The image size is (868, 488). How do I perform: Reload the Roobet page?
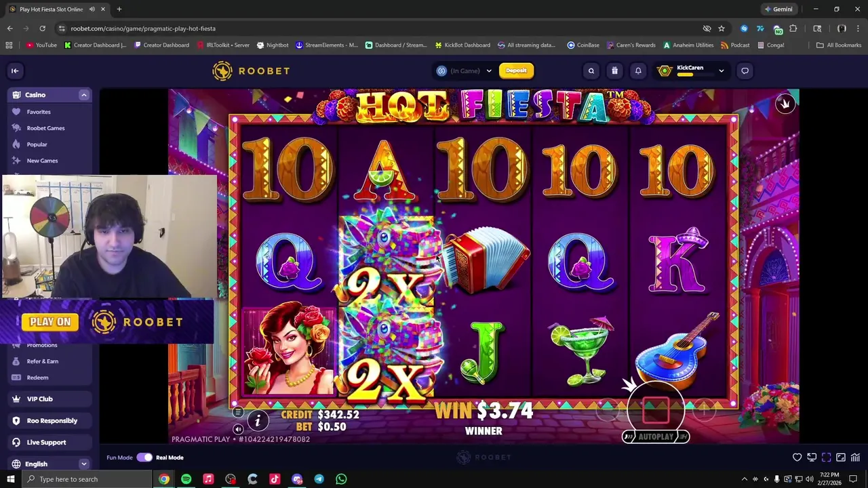pos(42,28)
